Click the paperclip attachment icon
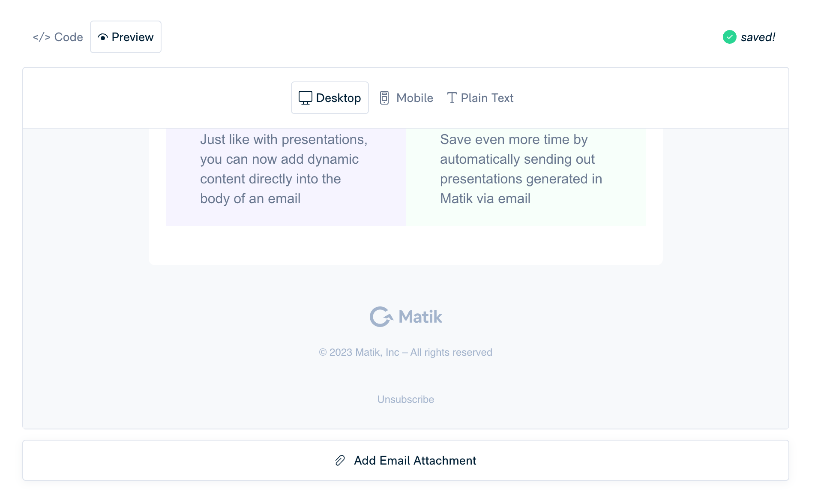This screenshot has width=815, height=504. [340, 460]
